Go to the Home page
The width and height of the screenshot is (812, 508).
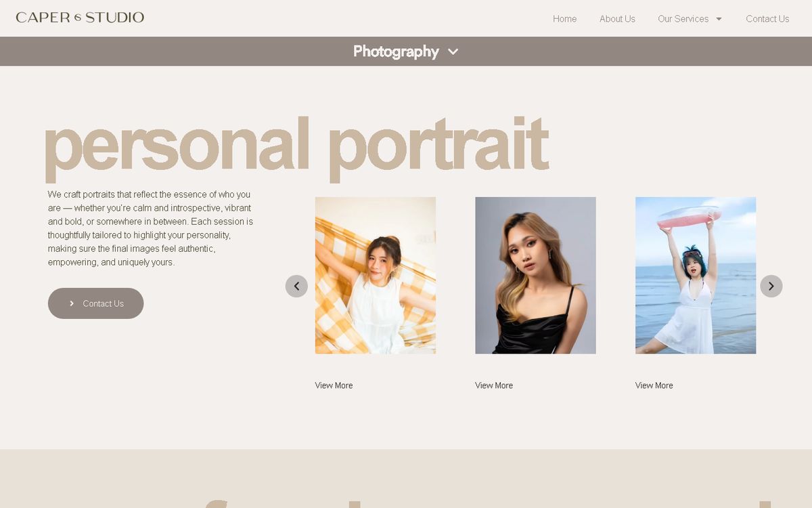(x=564, y=19)
